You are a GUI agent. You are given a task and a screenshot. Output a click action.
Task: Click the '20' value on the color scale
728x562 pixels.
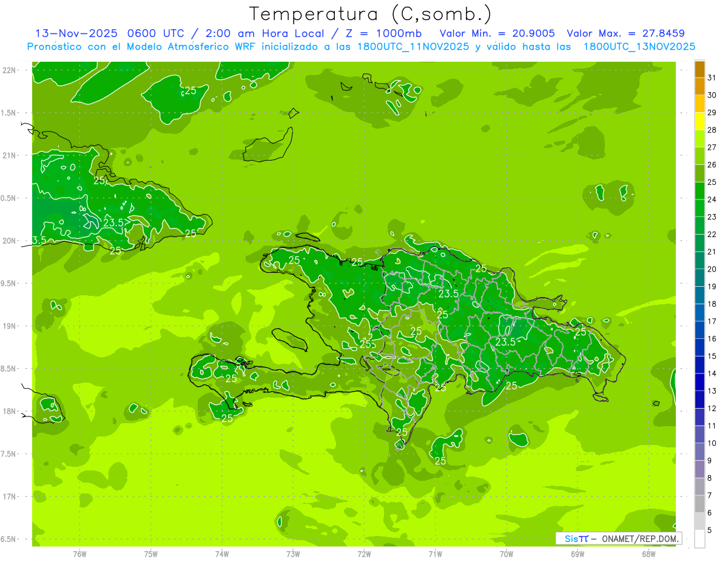[712, 269]
